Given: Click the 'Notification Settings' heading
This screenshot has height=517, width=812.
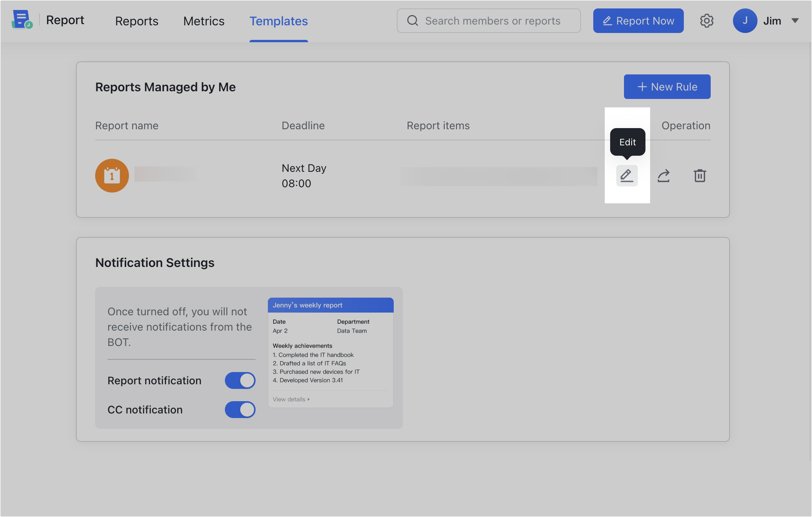Looking at the screenshot, I should [x=155, y=263].
